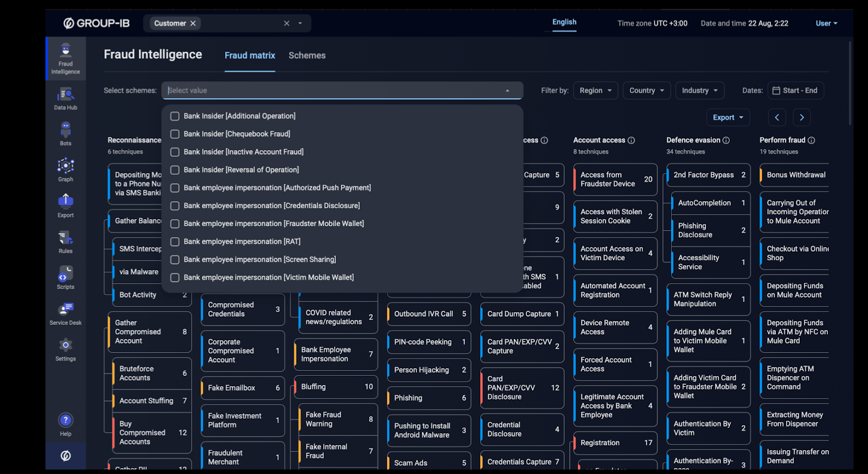Image resolution: width=868 pixels, height=474 pixels.
Task: Check impersonation [Authorized Push Payment]
Action: coord(175,188)
